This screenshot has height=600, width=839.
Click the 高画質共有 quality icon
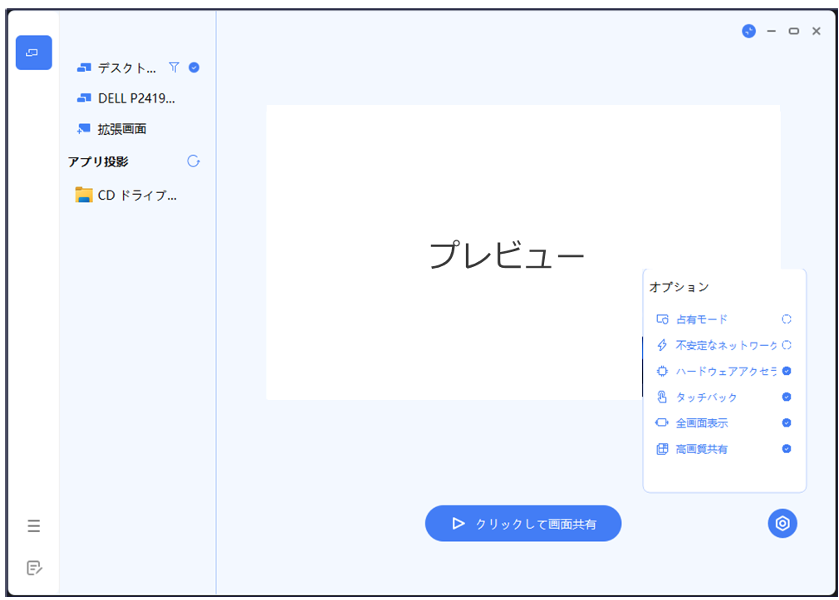pos(662,449)
